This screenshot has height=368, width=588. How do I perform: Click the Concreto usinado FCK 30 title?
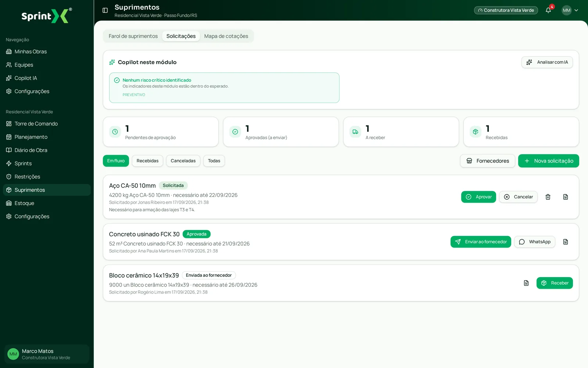(x=144, y=234)
